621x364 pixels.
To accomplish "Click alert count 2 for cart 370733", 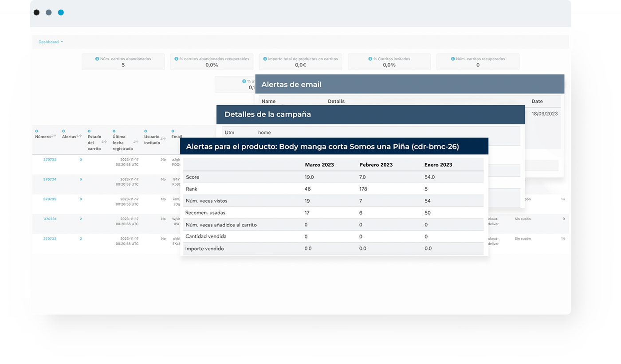I will pyautogui.click(x=81, y=239).
